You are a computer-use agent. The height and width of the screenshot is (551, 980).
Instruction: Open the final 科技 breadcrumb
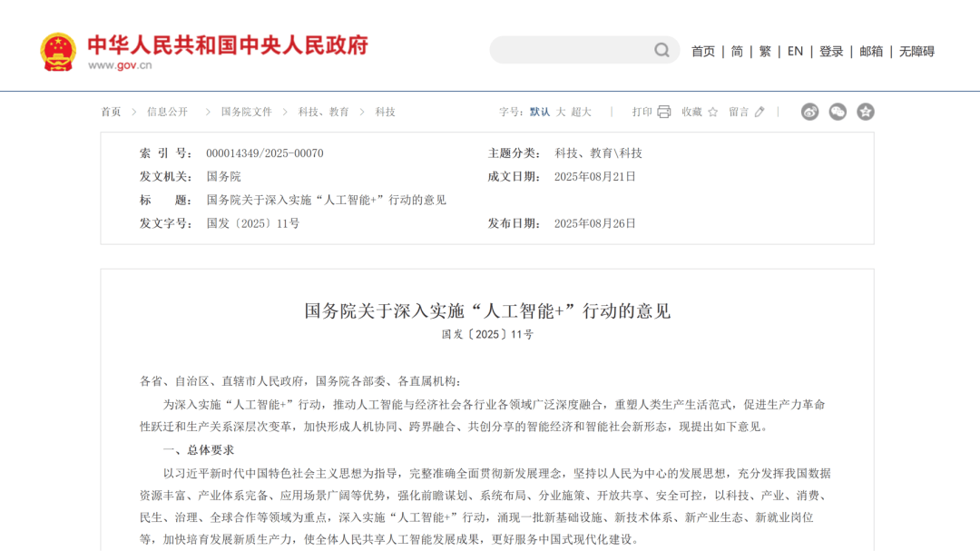click(385, 112)
